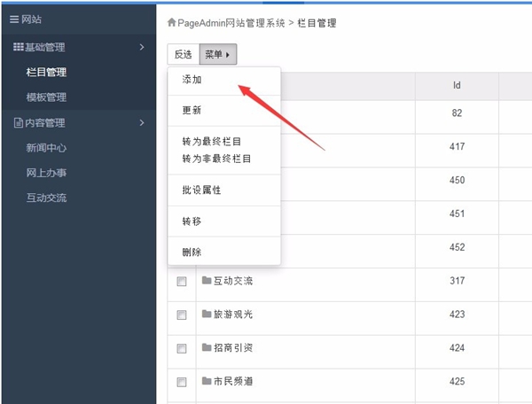Viewport: 532px width, 404px height.
Task: Open 互动交流 in the sidebar
Action: click(x=46, y=198)
